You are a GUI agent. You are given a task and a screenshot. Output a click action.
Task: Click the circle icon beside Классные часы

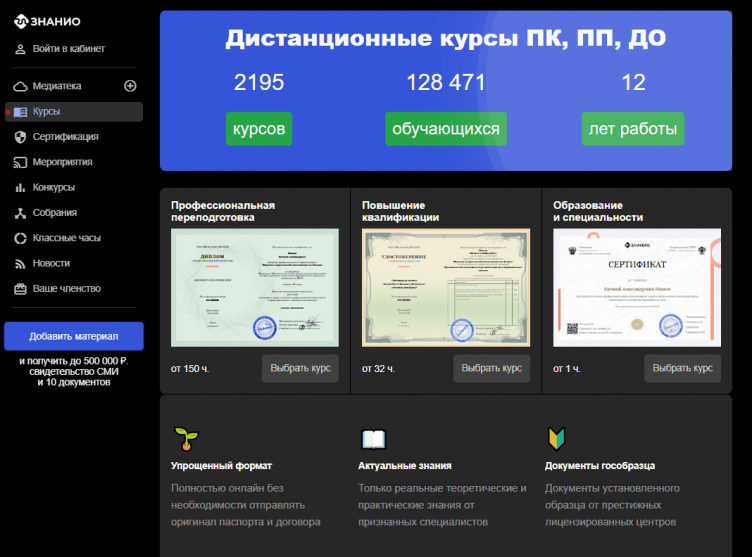coord(20,238)
